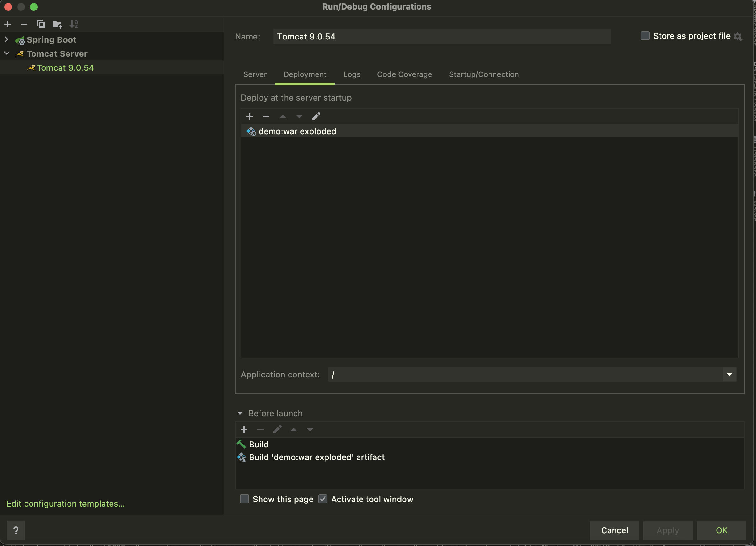756x546 pixels.
Task: Open Edit configuration templates link
Action: tap(65, 503)
